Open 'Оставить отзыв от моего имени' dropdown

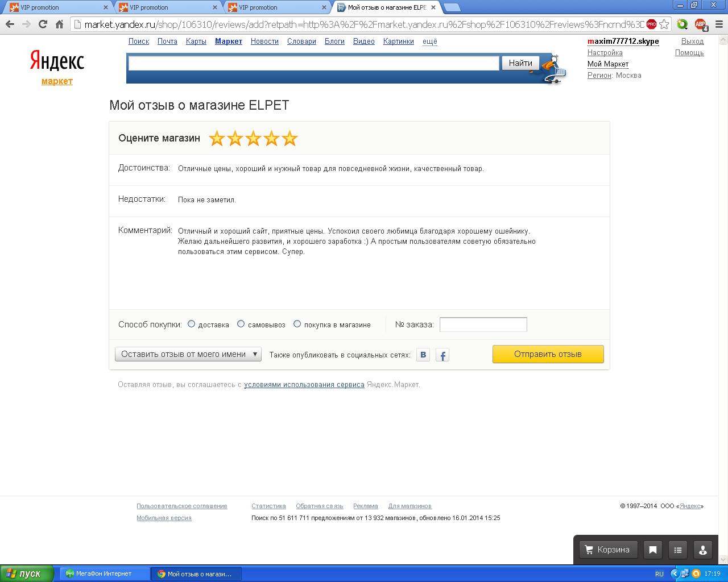click(x=188, y=354)
